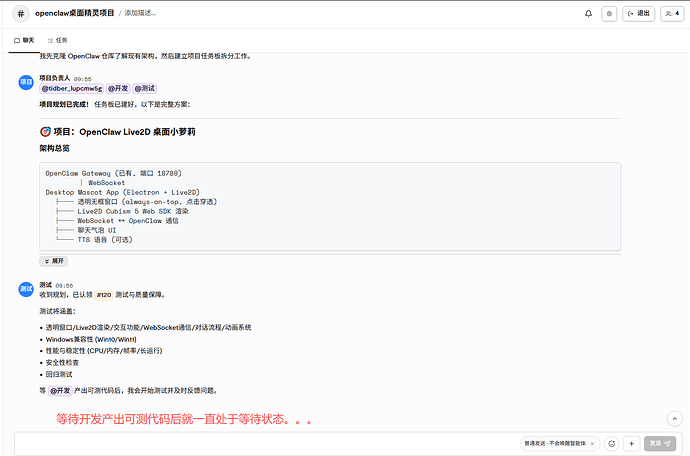Screen dimensions: 690x456
Task: Open the emoji picker icon
Action: tap(612, 444)
